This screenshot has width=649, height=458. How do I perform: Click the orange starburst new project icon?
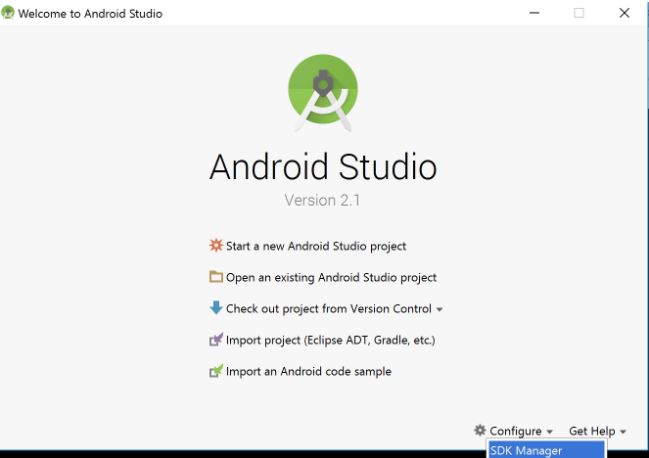[x=216, y=245]
